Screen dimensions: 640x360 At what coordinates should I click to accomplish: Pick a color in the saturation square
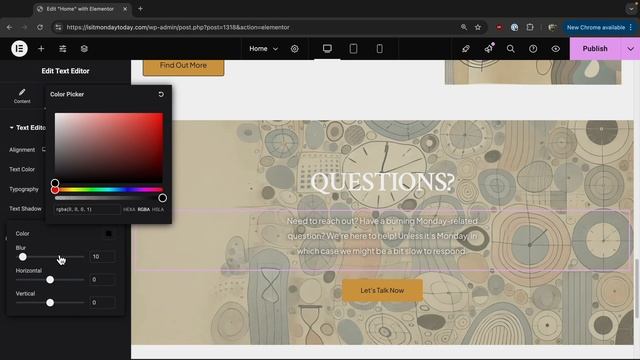(x=109, y=148)
